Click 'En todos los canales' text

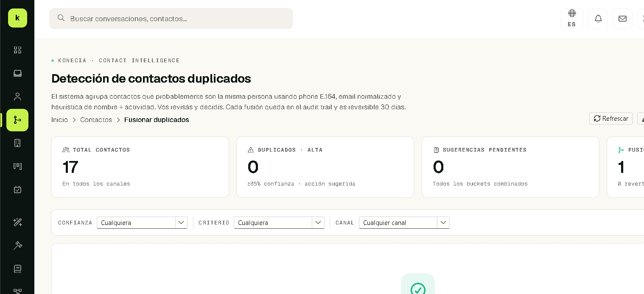[x=96, y=184]
